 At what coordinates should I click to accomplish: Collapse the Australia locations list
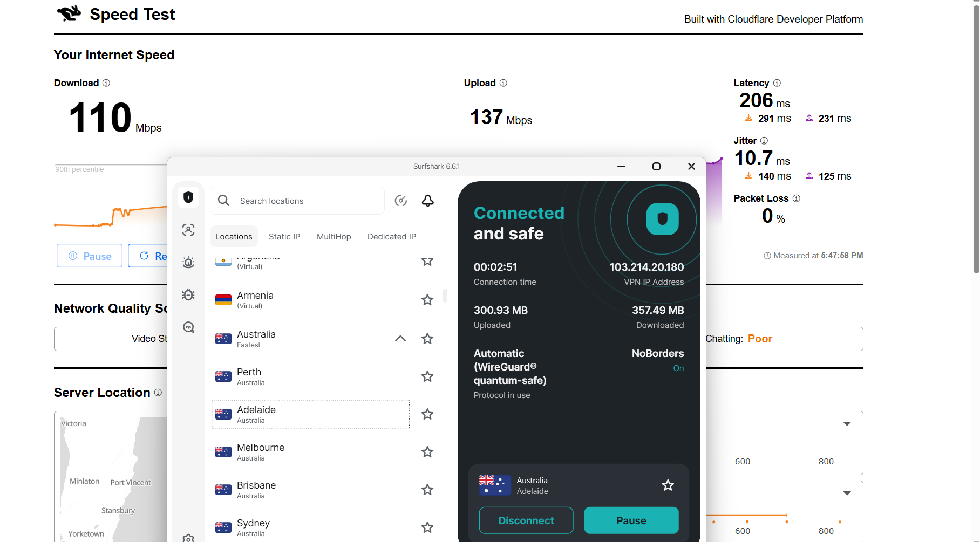coord(400,339)
